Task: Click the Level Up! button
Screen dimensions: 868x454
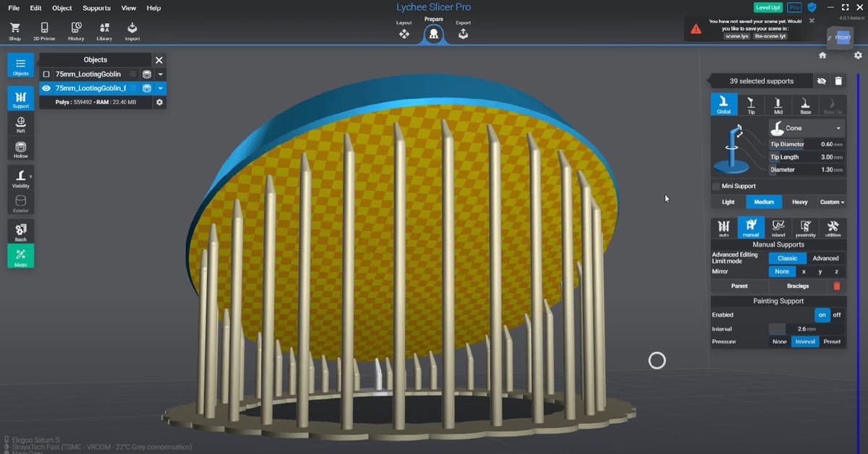Action: 768,7
